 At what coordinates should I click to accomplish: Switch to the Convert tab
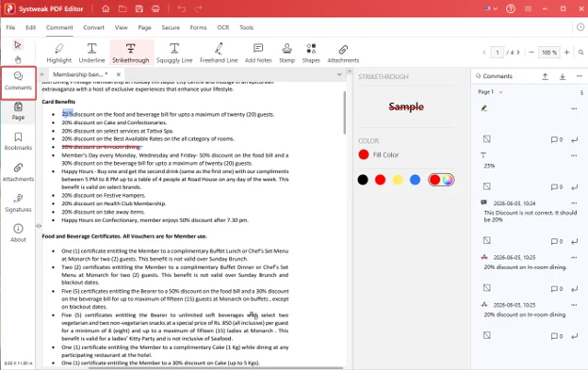point(93,27)
